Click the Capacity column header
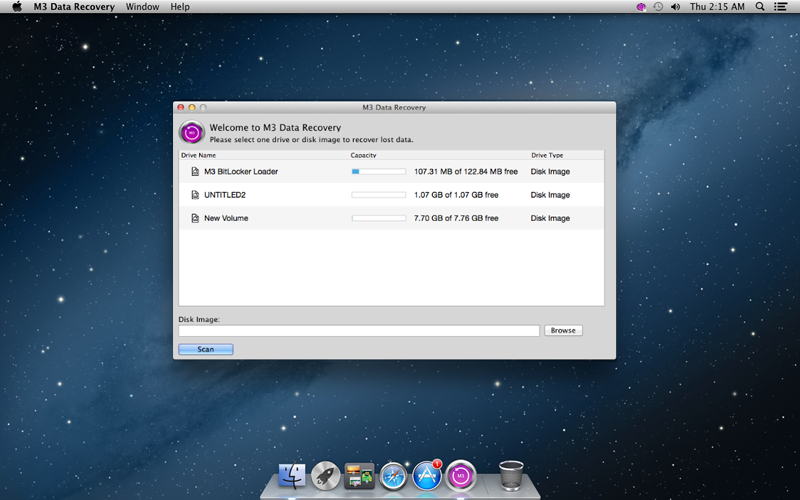The width and height of the screenshot is (800, 500). 363,155
